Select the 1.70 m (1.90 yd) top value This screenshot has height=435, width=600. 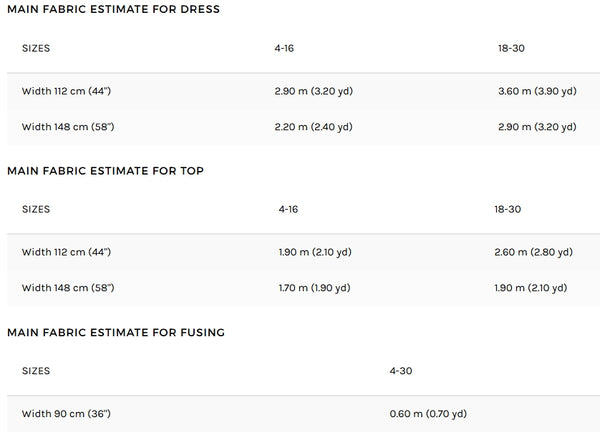point(315,288)
